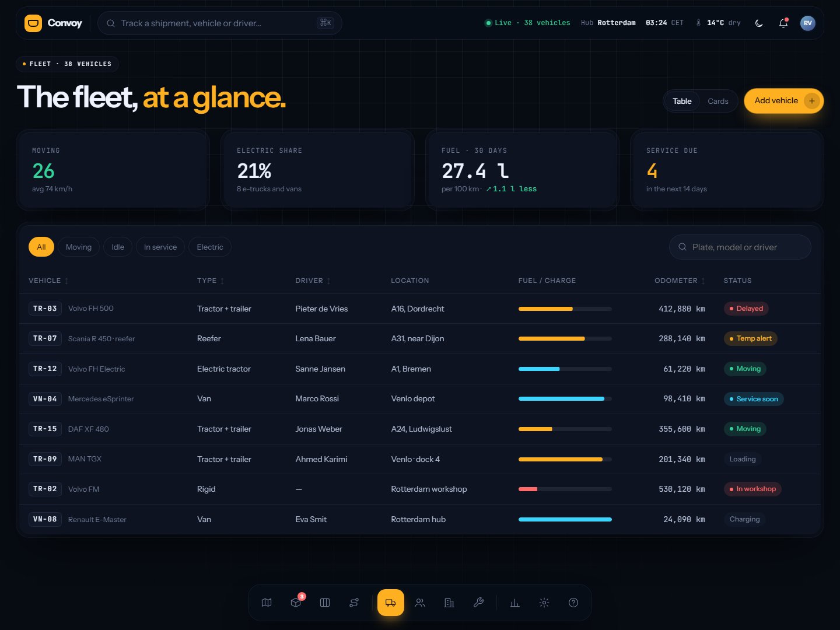Open the help question mark dock icon

(x=573, y=603)
